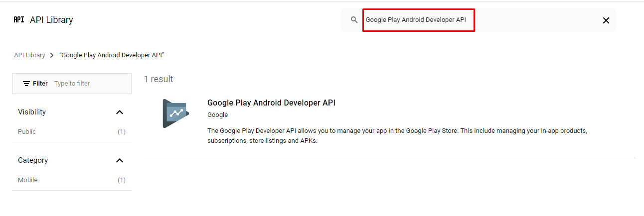Click the filter lines icon

tap(26, 84)
